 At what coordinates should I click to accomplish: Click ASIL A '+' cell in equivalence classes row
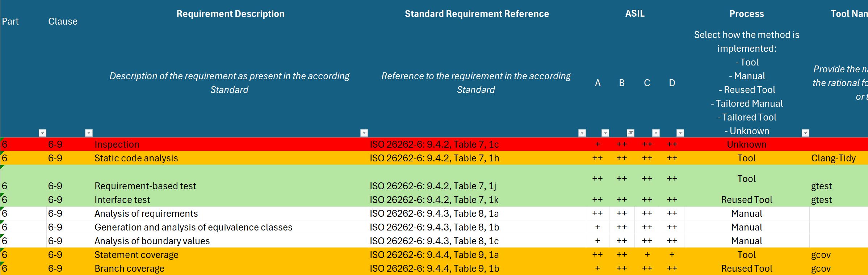click(598, 227)
